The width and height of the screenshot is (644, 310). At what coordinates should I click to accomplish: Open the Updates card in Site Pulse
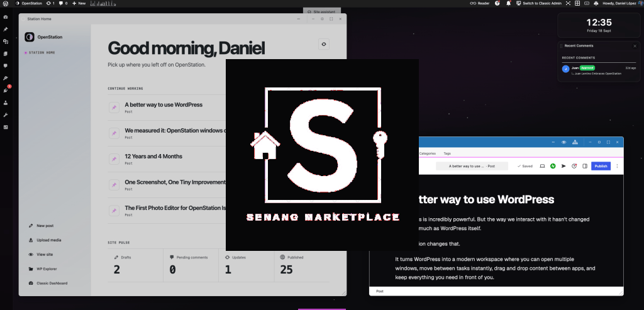tap(246, 265)
